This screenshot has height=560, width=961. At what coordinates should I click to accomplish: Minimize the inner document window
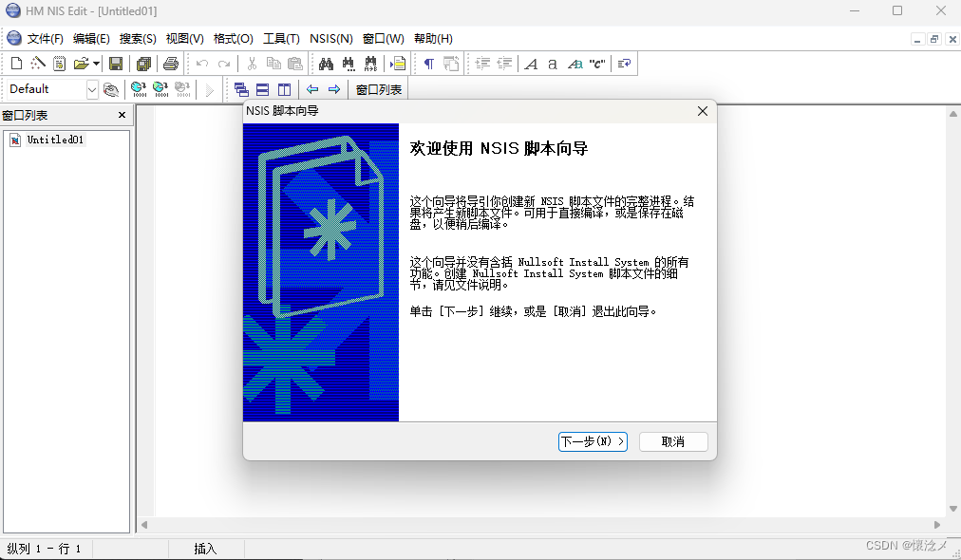pos(917,39)
